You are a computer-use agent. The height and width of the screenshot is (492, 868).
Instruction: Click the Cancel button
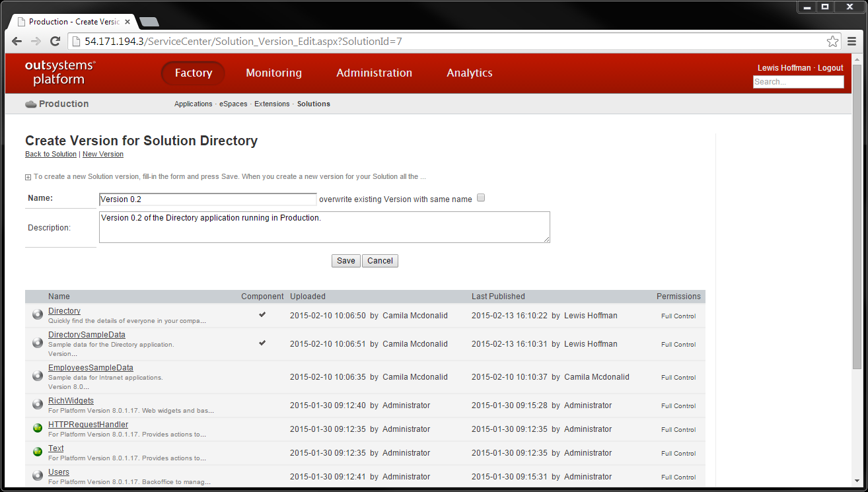pos(380,261)
